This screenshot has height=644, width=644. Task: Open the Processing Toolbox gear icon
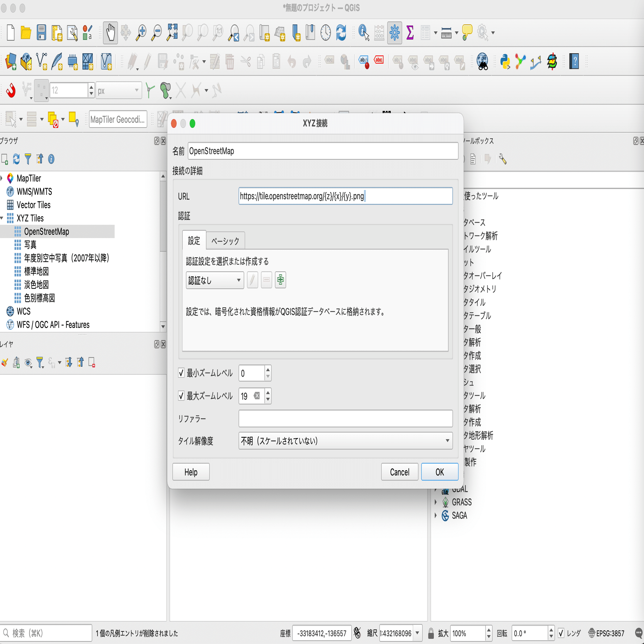(x=394, y=33)
